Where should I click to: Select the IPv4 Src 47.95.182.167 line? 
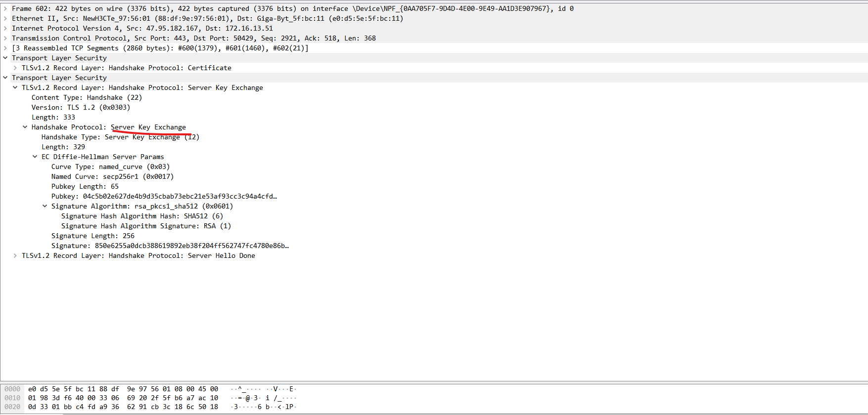(x=142, y=28)
